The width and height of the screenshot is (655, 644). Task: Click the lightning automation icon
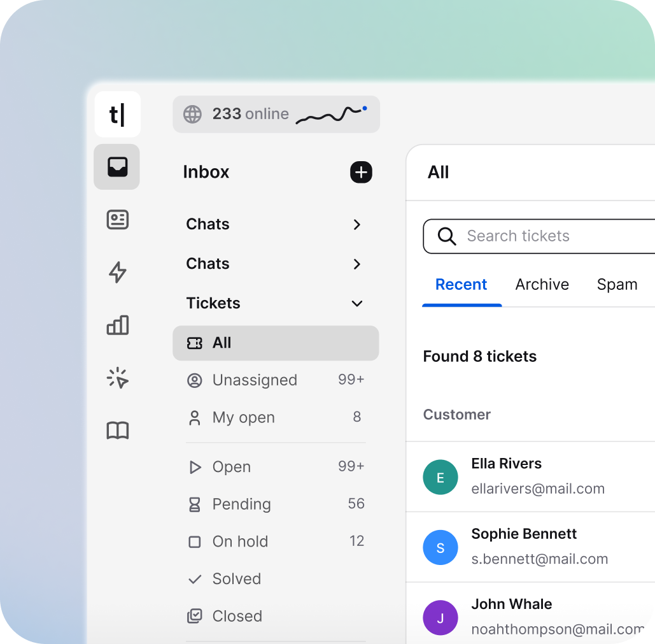pos(117,272)
